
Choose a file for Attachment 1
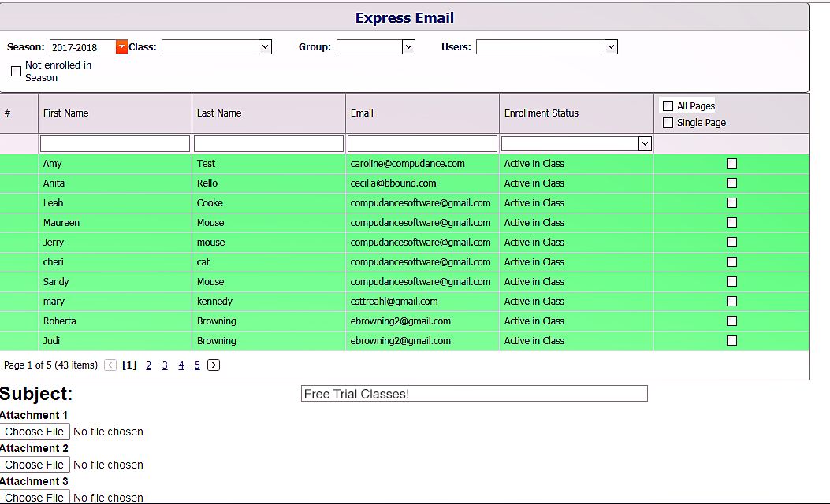[x=35, y=432]
